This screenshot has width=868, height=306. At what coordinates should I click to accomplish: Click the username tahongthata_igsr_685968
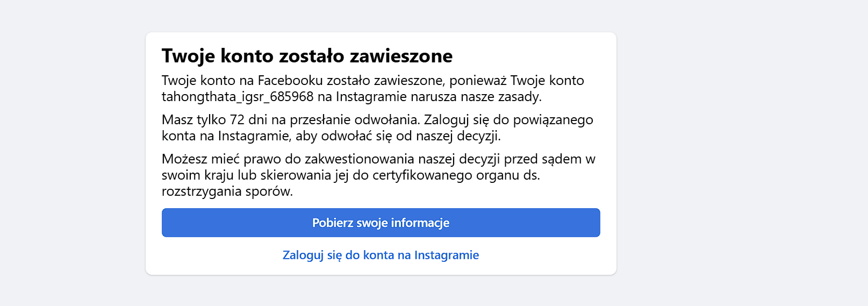point(238,97)
